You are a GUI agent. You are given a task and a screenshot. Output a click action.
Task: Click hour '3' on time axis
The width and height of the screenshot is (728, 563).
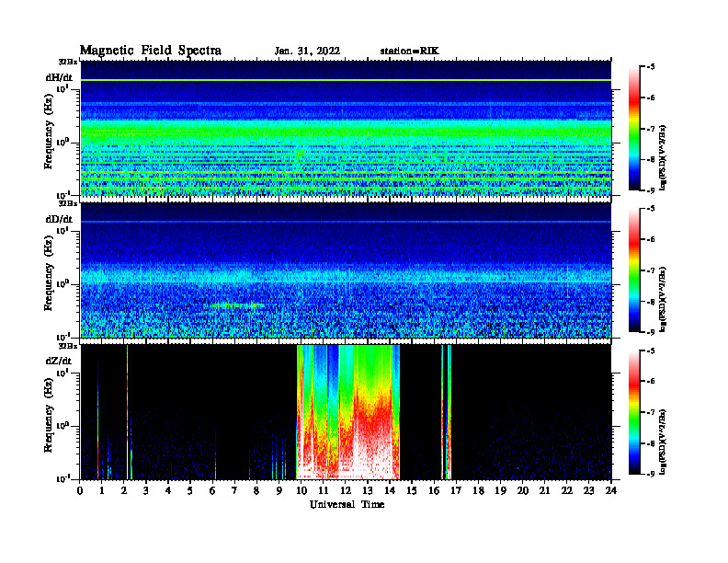click(x=146, y=490)
